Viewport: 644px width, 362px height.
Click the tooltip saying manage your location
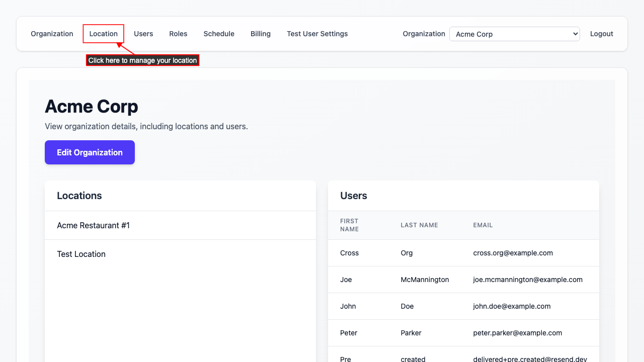(142, 60)
